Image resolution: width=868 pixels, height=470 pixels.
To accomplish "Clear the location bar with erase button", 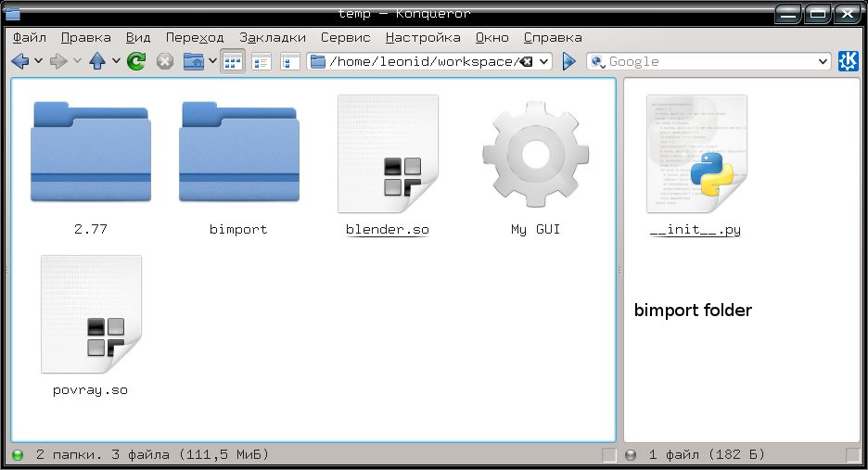I will click(526, 61).
